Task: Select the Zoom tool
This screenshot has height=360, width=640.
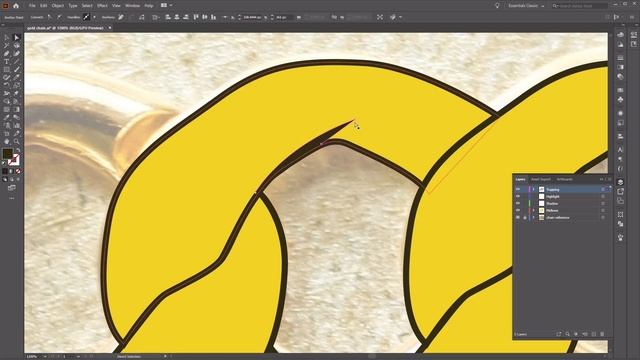Action: (x=17, y=142)
